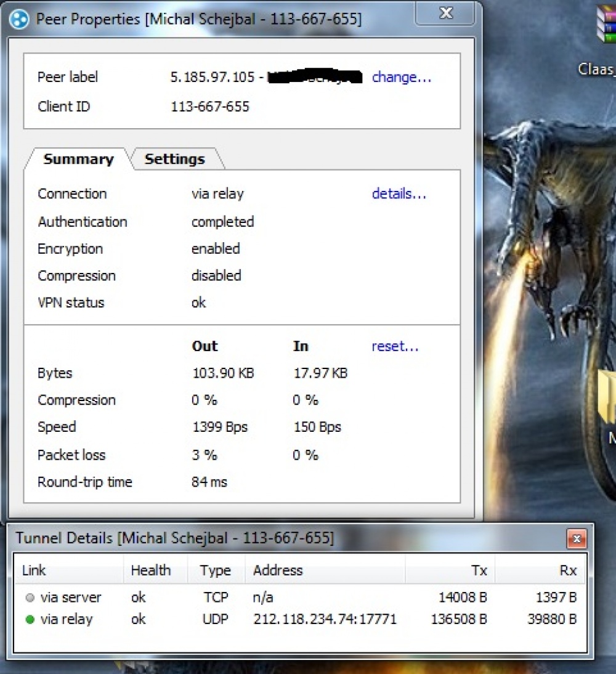
Task: Click the peer label IP 5.185.97.105
Action: (x=213, y=78)
